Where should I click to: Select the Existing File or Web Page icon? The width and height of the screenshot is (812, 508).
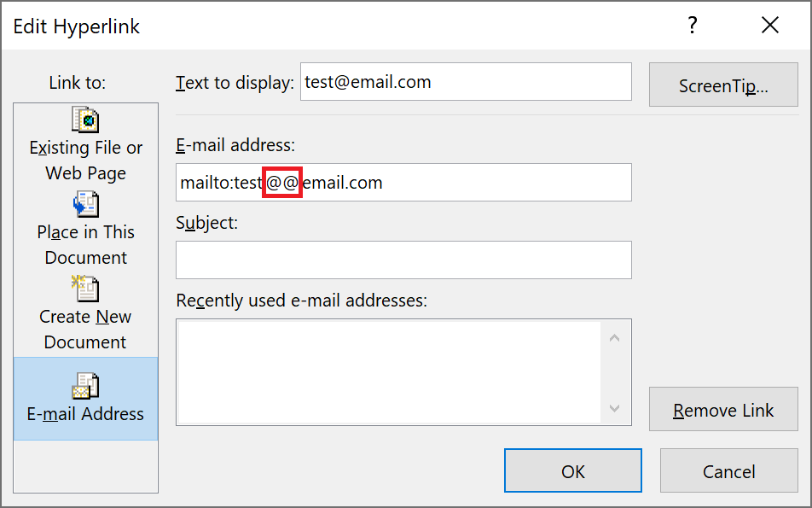point(85,120)
